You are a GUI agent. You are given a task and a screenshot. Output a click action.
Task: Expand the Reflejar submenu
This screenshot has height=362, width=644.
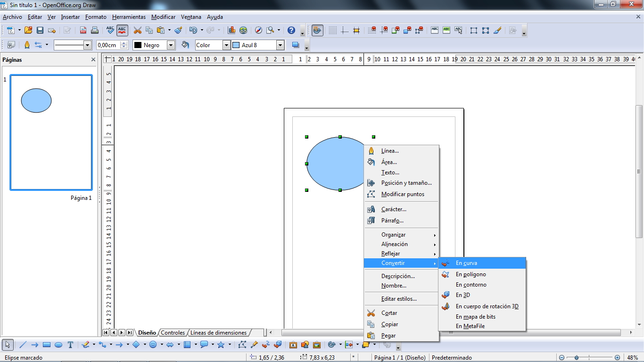tap(401, 254)
